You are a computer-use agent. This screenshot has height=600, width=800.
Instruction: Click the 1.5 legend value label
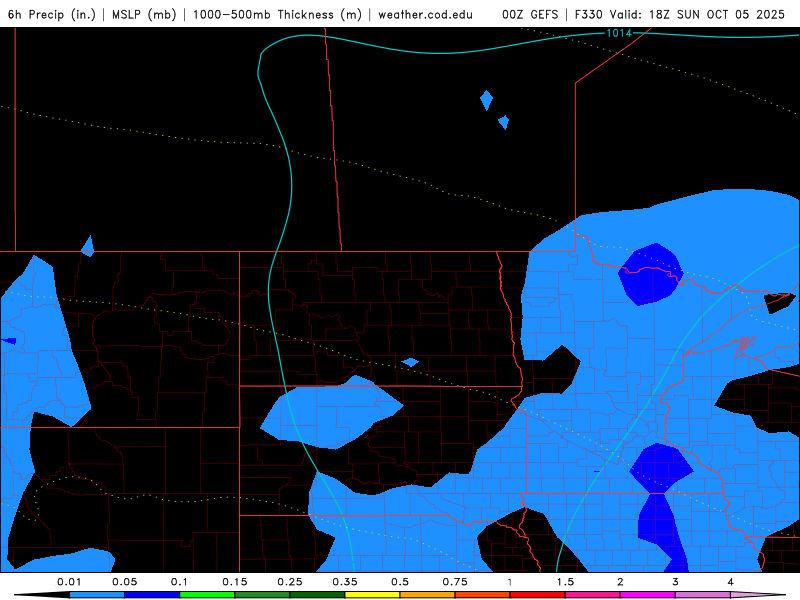click(x=565, y=582)
